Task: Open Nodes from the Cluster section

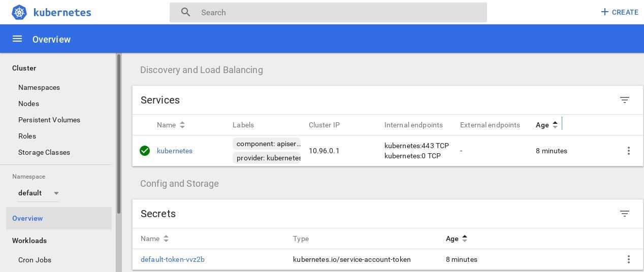Action: click(28, 104)
